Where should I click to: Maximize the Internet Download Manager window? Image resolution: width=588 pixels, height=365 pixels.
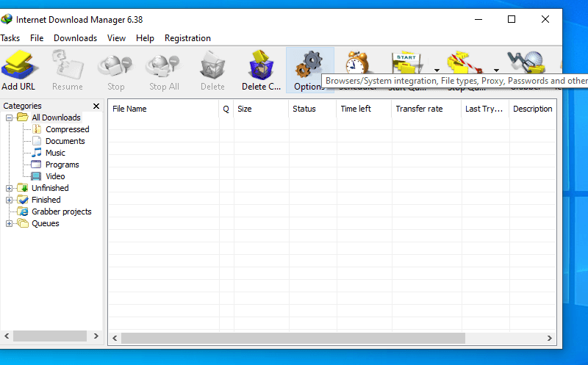(512, 19)
